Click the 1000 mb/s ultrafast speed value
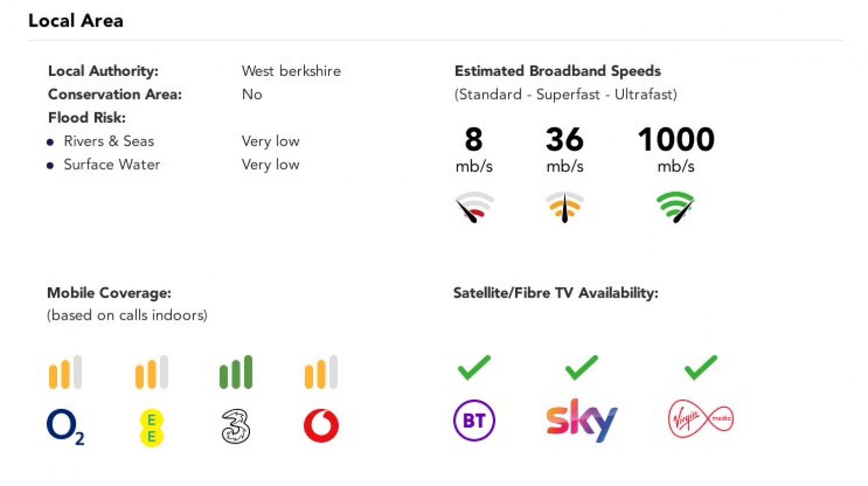The height and width of the screenshot is (486, 868). tap(676, 140)
